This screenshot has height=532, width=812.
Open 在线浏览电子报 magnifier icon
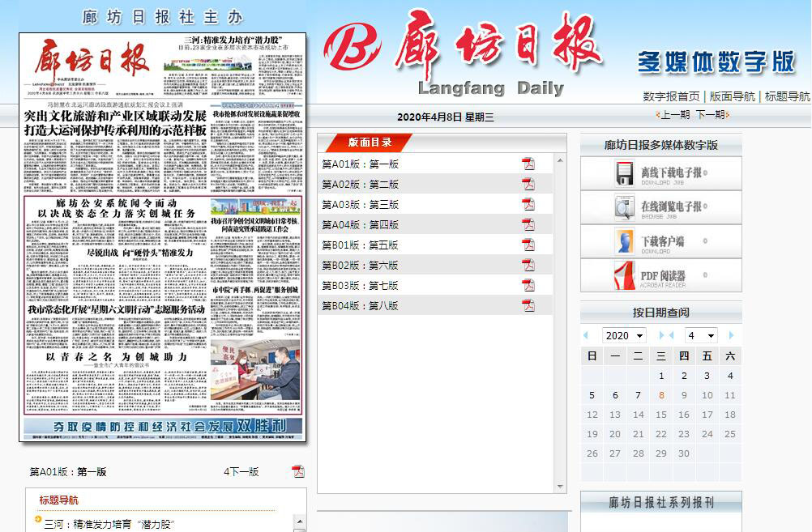tap(625, 207)
